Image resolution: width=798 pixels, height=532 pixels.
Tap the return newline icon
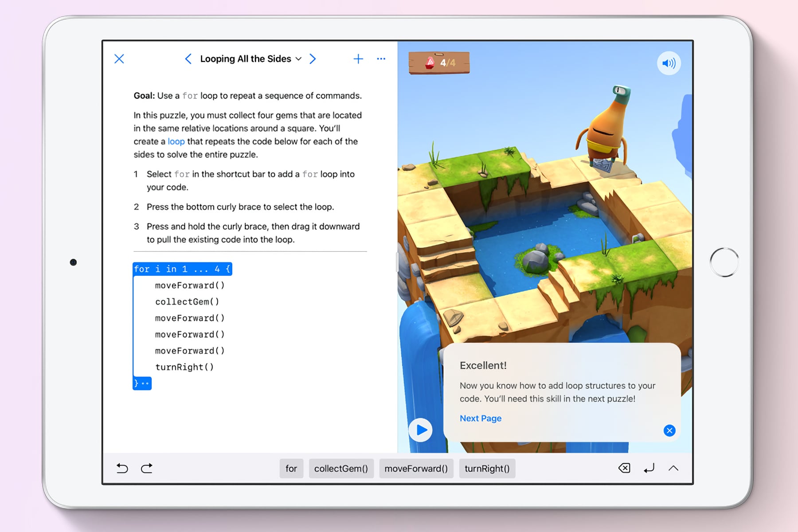pos(649,468)
